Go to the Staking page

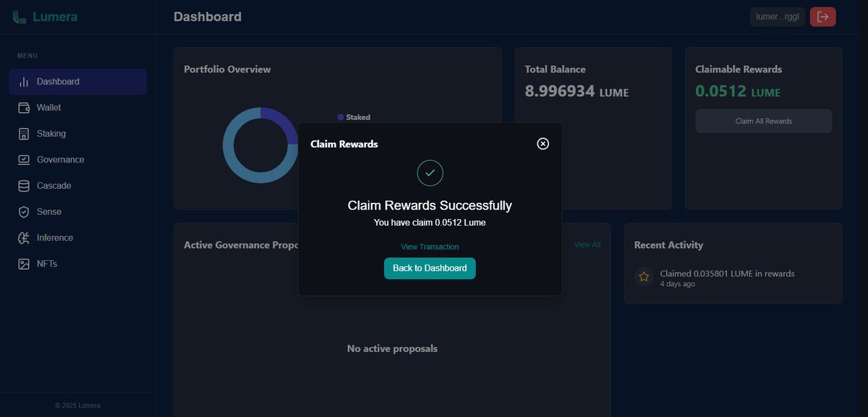[x=78, y=134]
